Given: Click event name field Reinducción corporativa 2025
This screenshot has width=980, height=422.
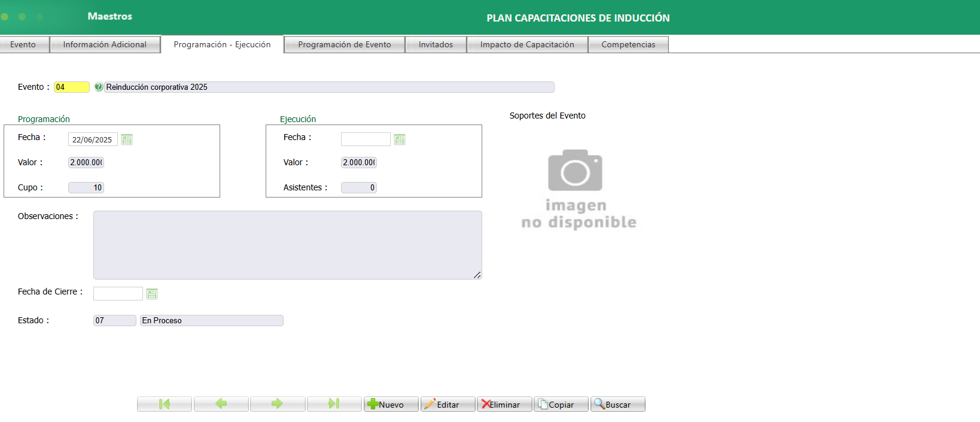Looking at the screenshot, I should tap(329, 87).
